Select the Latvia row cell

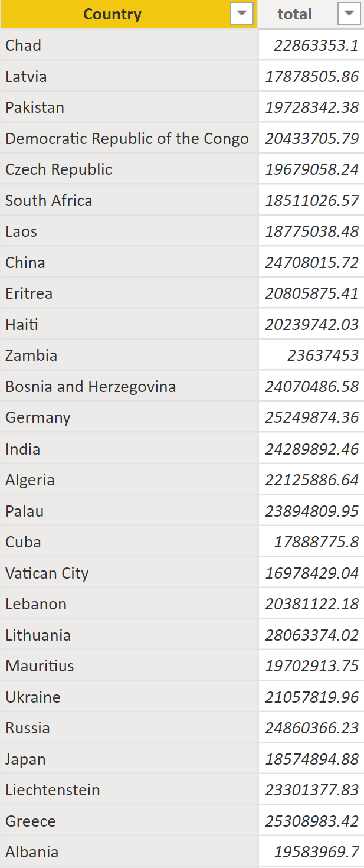pyautogui.click(x=26, y=77)
